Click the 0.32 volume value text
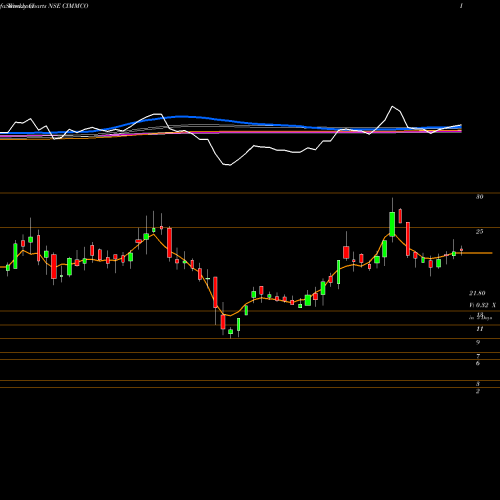Image resolution: width=500 pixels, height=500 pixels. (481, 305)
